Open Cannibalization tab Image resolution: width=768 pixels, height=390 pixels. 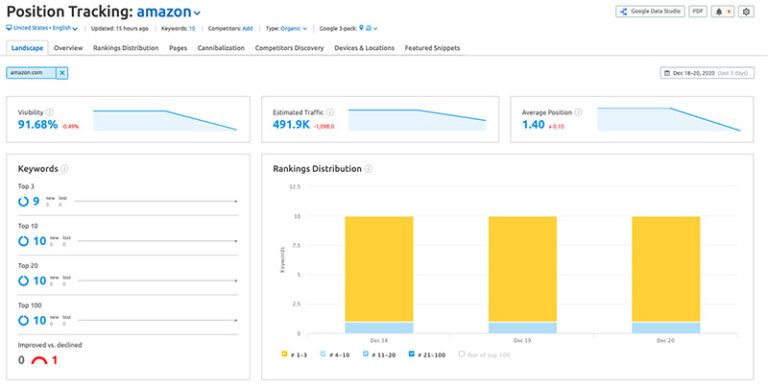pos(221,48)
